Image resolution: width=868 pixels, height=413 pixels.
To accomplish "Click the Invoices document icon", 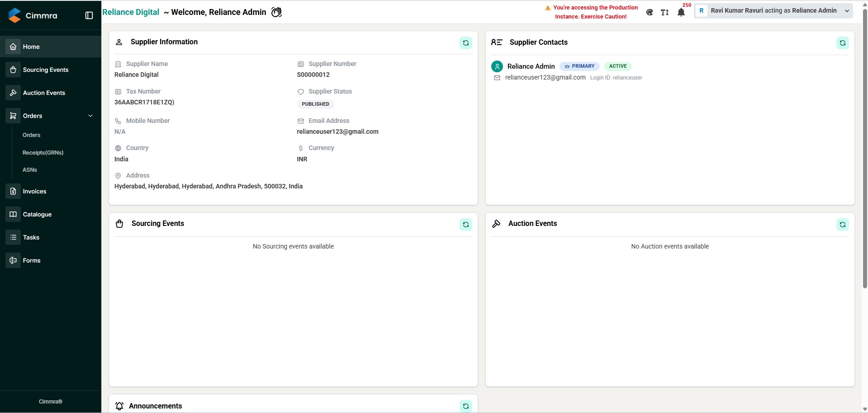I will [x=13, y=191].
